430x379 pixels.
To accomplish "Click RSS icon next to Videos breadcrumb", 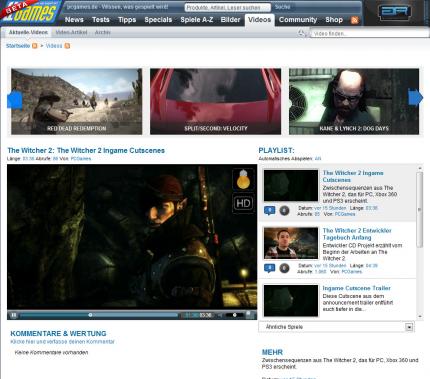I will [67, 46].
